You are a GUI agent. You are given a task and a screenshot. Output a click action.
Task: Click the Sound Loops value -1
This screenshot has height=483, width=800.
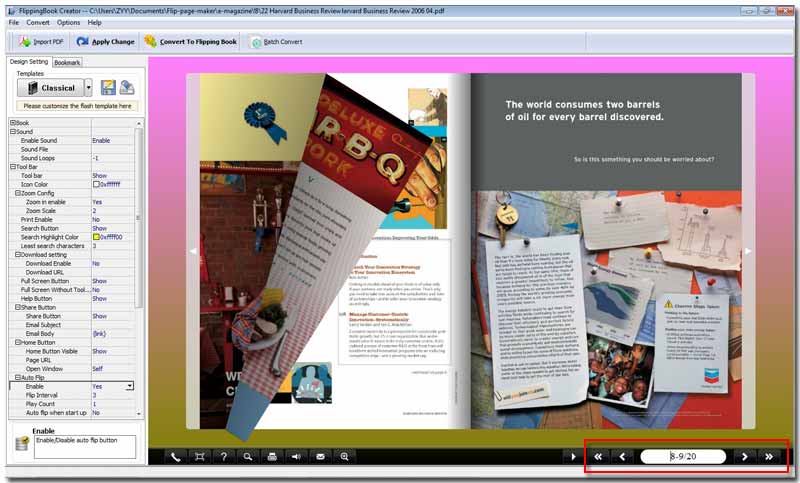(x=95, y=158)
